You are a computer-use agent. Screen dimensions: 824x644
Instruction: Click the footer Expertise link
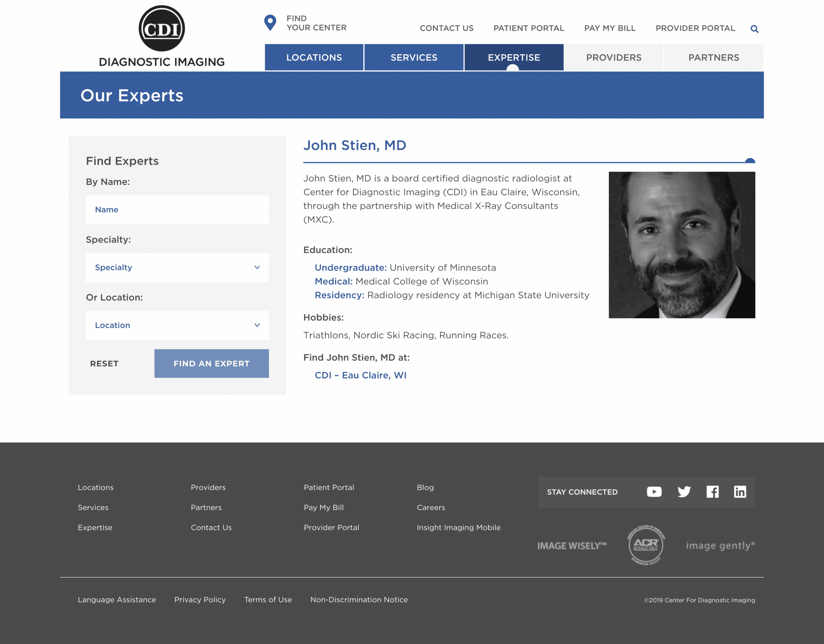[95, 527]
